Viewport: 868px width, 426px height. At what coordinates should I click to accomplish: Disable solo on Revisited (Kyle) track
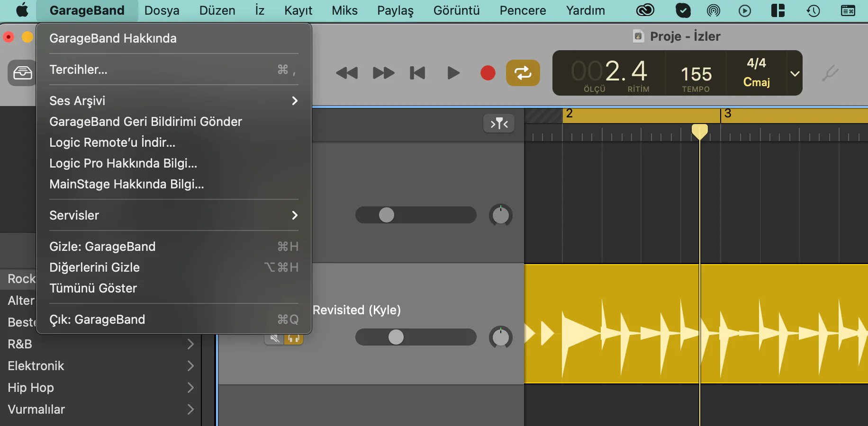(x=294, y=338)
